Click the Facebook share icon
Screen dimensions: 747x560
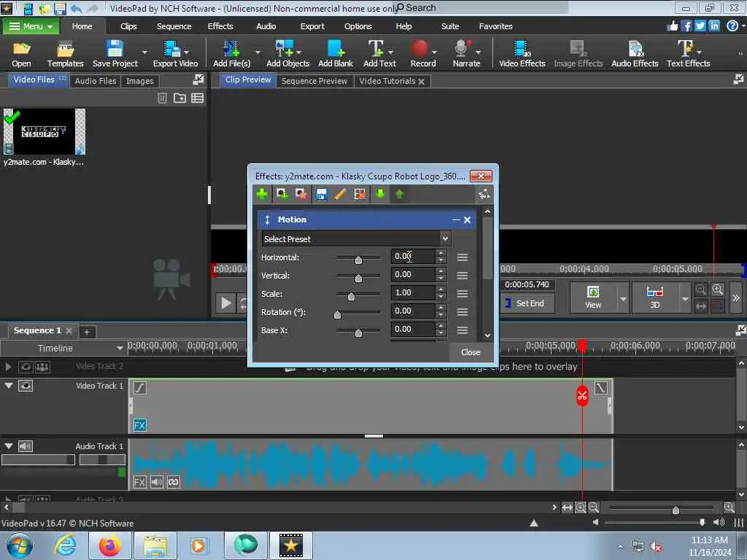tap(686, 26)
